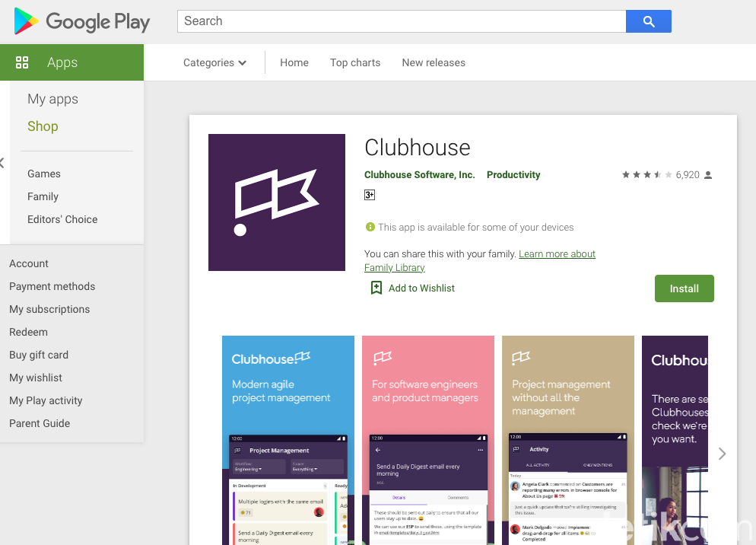Open My subscriptions link
The width and height of the screenshot is (756, 545).
click(49, 310)
